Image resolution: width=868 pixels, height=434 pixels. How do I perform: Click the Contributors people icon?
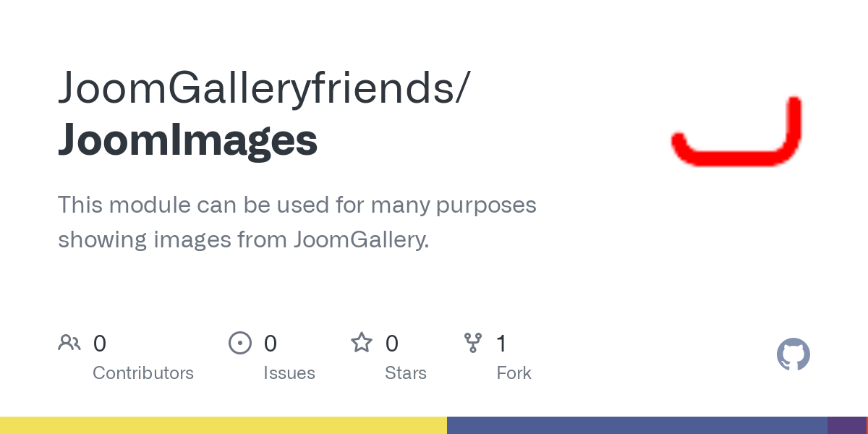pos(69,342)
